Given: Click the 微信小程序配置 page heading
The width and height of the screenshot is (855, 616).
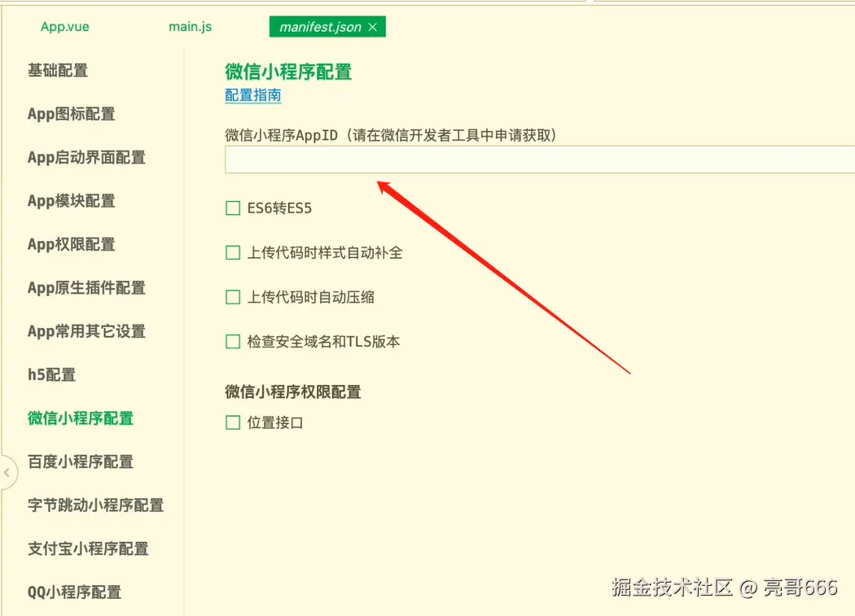Looking at the screenshot, I should tap(288, 72).
